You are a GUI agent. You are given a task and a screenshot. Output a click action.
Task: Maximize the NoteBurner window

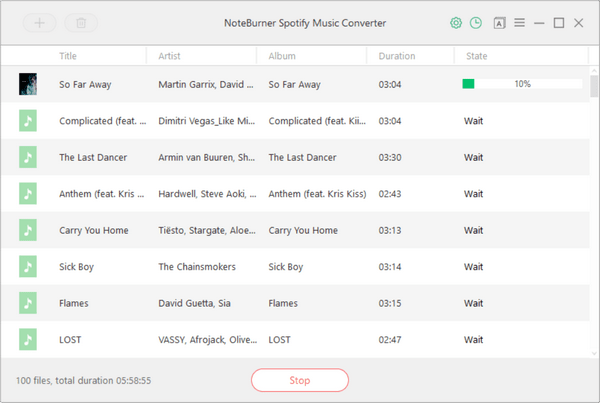pyautogui.click(x=559, y=23)
